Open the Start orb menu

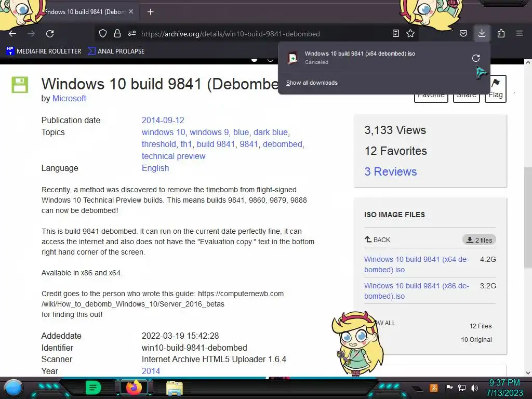point(14,389)
